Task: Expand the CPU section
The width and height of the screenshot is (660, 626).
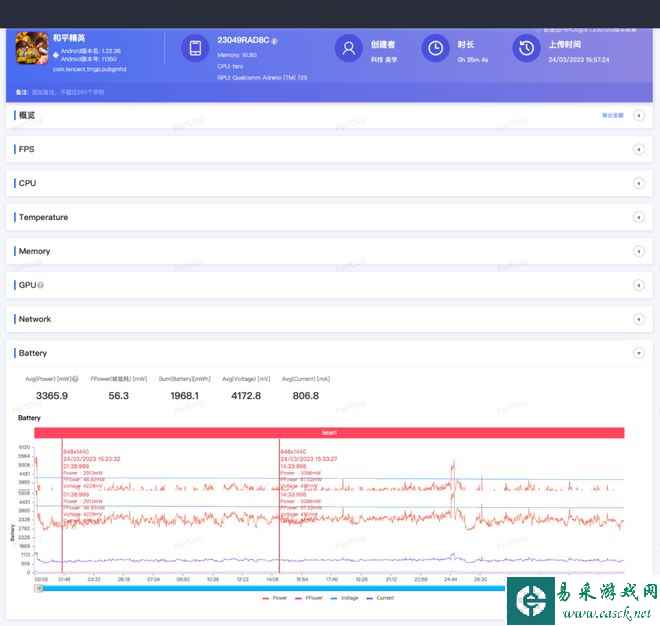Action: (639, 183)
